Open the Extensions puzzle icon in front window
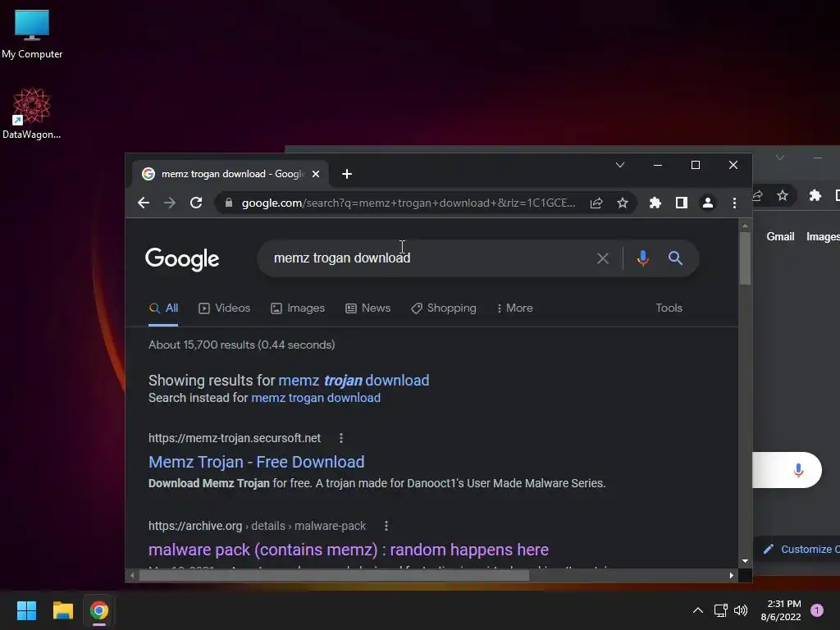The width and height of the screenshot is (840, 630). pyautogui.click(x=655, y=203)
